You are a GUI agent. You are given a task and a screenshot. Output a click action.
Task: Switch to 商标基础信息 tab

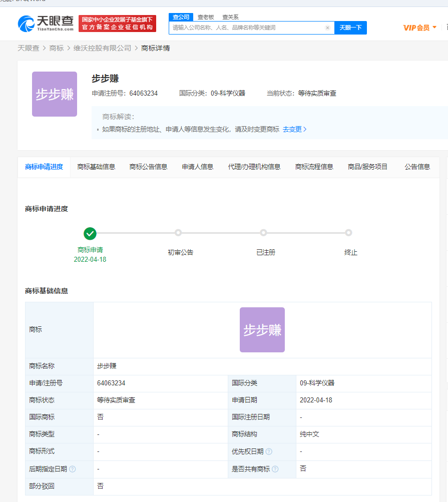coord(96,167)
